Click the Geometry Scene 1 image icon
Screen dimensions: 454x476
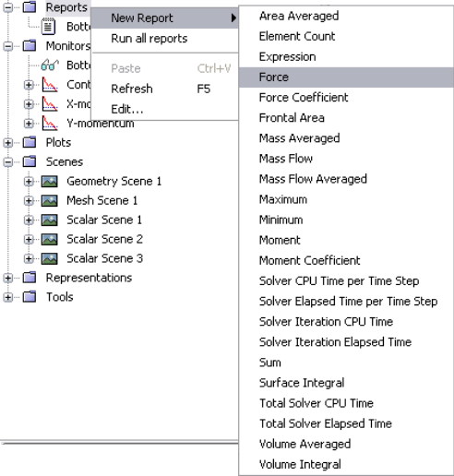point(50,181)
